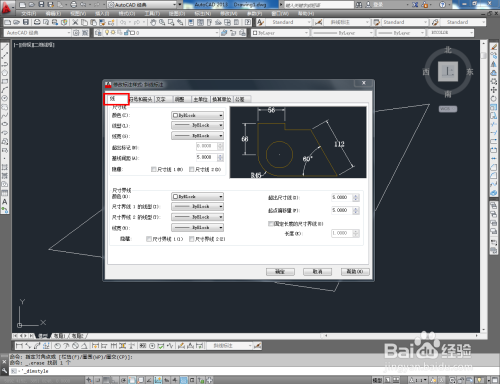Increase extend beyond dim lines spinner

click(356, 196)
